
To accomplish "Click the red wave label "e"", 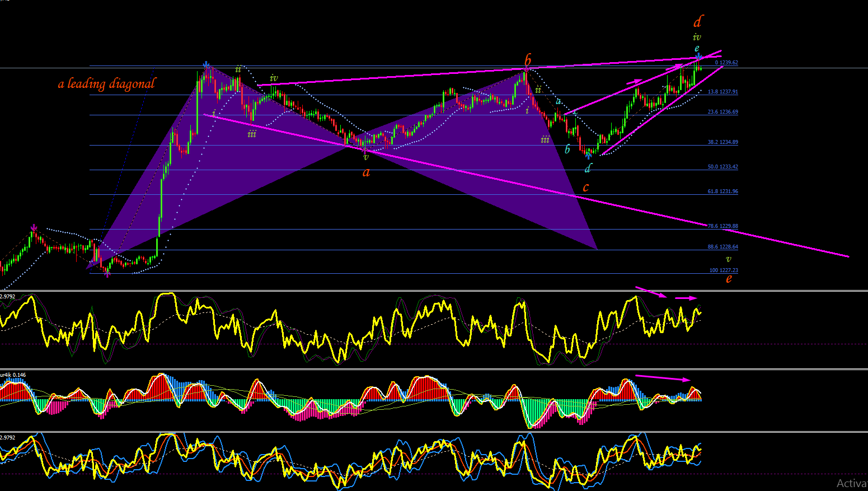I will click(x=729, y=279).
